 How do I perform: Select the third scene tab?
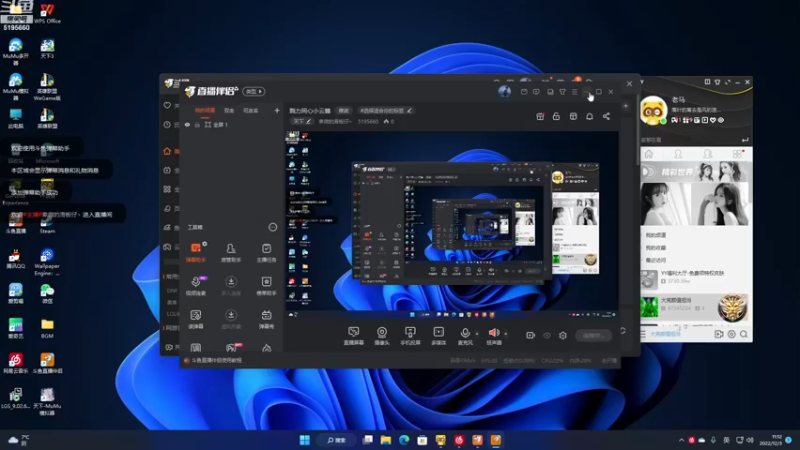point(250,110)
